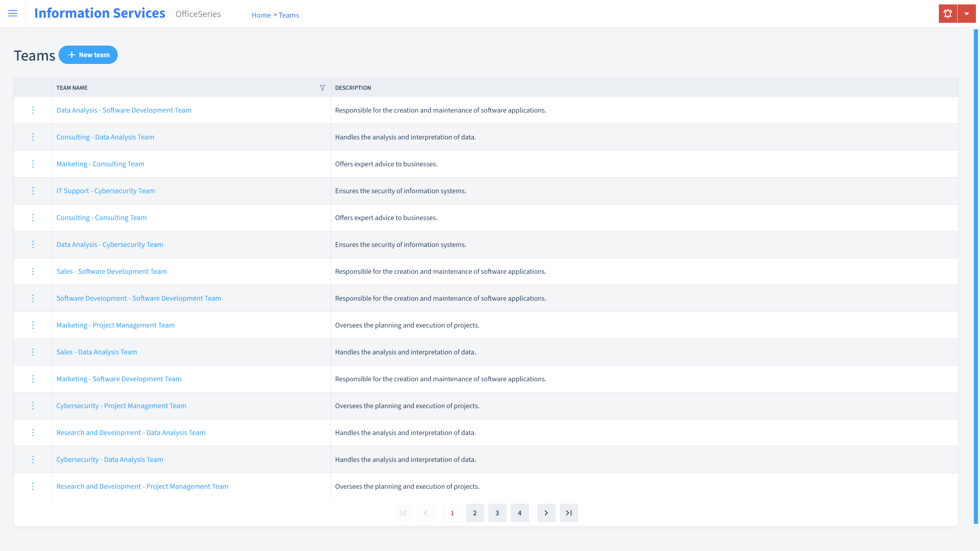Screen dimensions: 980x551
Task: Click the three-dot menu for Marketing - Consulting Team
Action: [33, 164]
